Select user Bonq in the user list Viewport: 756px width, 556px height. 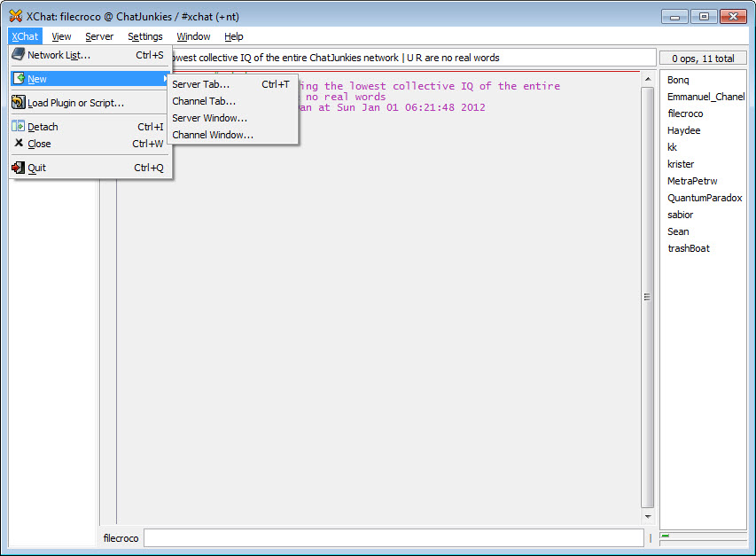(x=678, y=80)
